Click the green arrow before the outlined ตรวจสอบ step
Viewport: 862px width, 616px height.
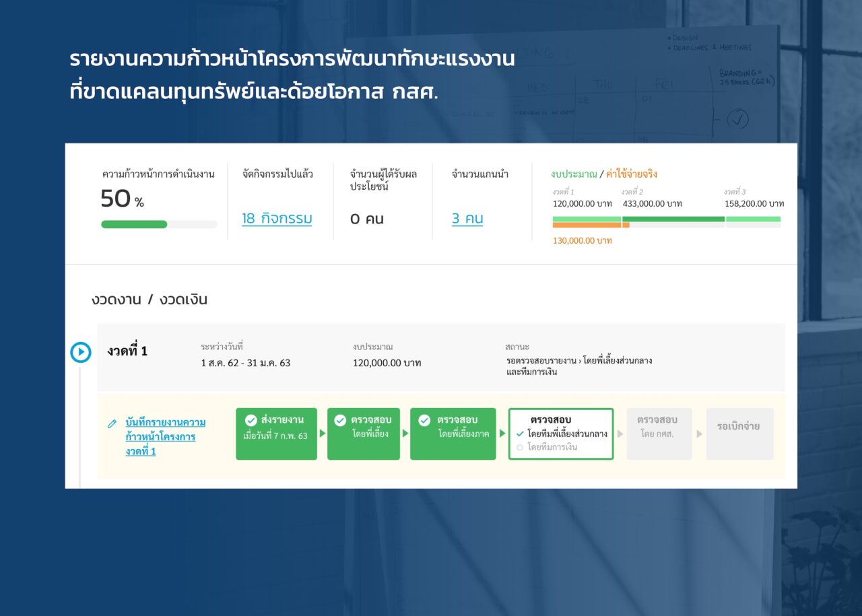click(x=502, y=434)
